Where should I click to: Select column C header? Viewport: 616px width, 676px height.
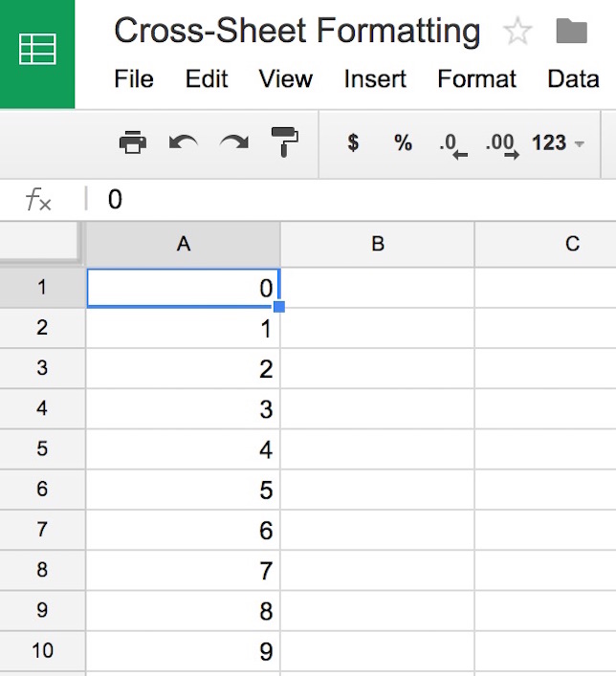(545, 244)
